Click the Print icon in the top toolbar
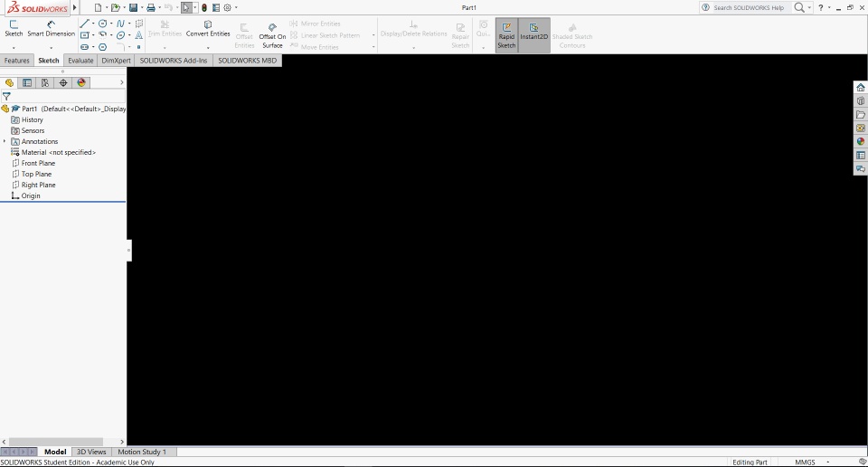 [x=151, y=8]
